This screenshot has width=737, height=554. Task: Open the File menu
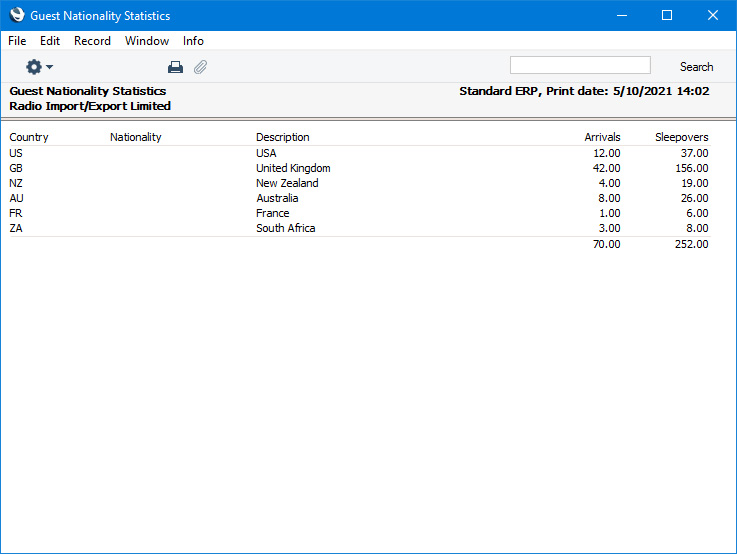pos(17,41)
